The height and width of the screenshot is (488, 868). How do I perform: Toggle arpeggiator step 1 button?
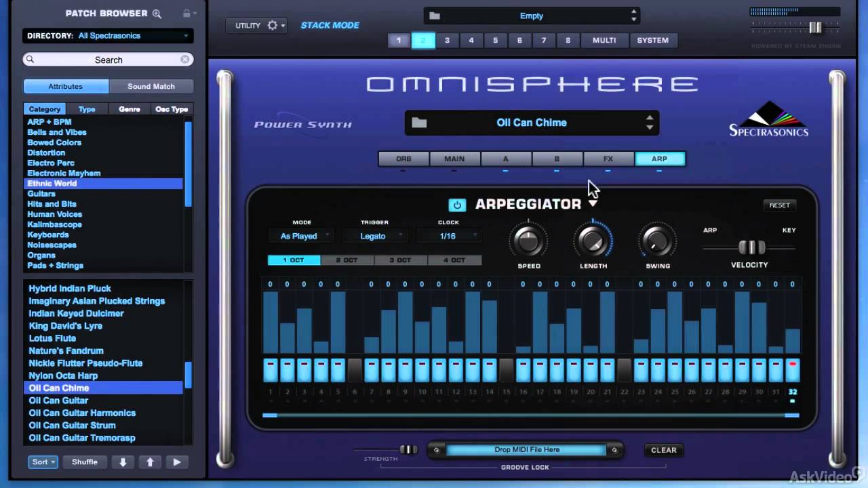pyautogui.click(x=271, y=371)
